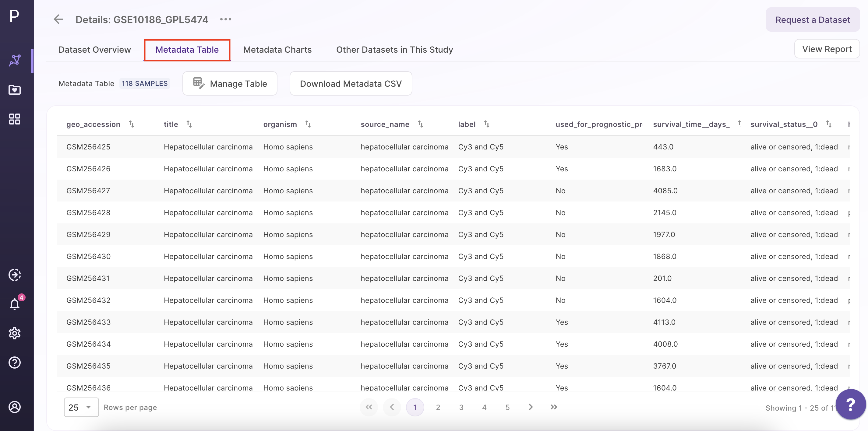Click the floating purple help bubble

click(x=850, y=404)
